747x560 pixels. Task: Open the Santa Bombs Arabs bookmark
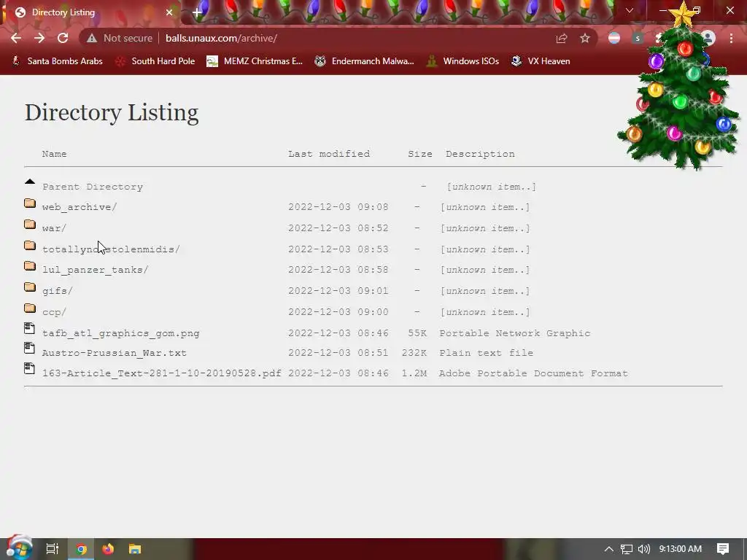[x=57, y=61]
